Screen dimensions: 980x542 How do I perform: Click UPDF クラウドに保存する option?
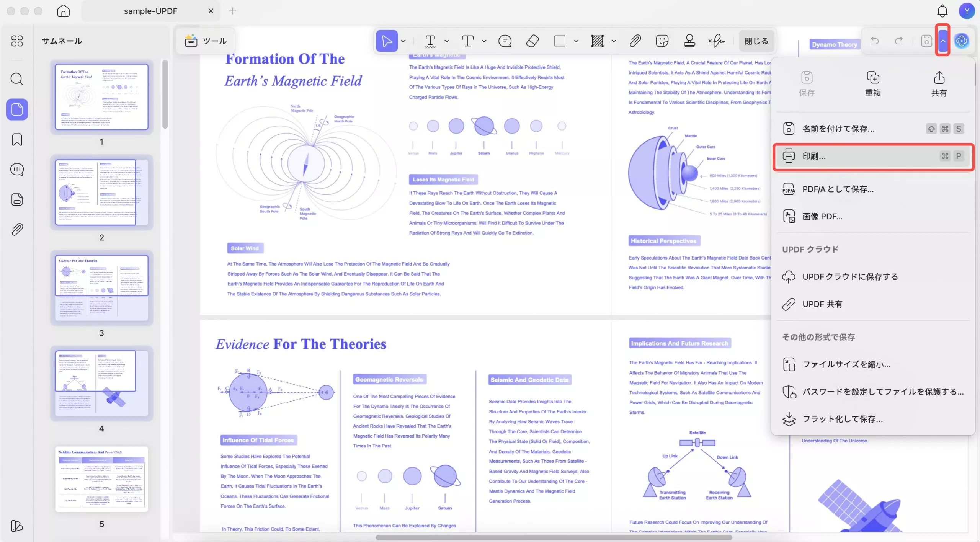850,277
